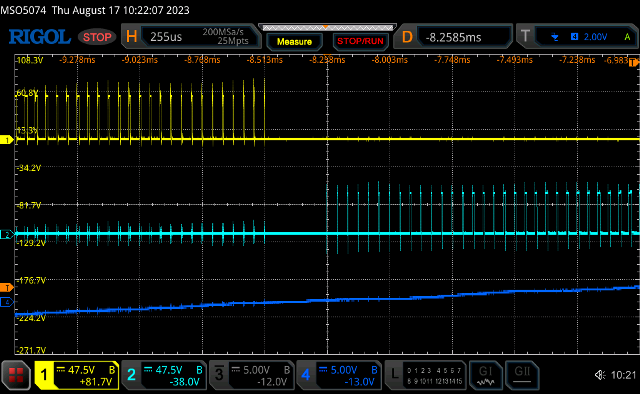Click the trigger mode A indicator
The height and width of the screenshot is (394, 640).
627,37
